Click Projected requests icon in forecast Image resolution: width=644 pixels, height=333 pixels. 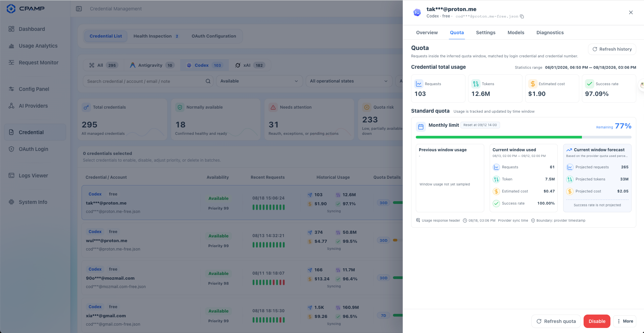pos(570,167)
